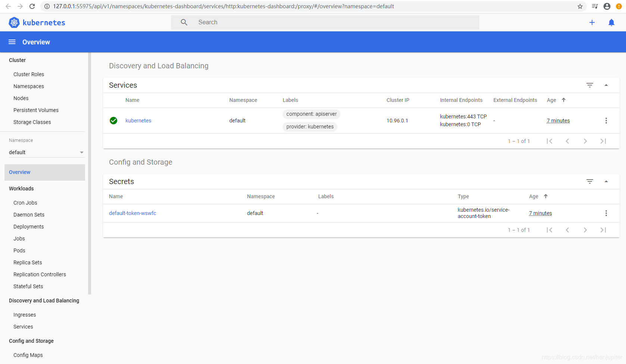The image size is (626, 364).
Task: Reload the page in browser
Action: [32, 6]
